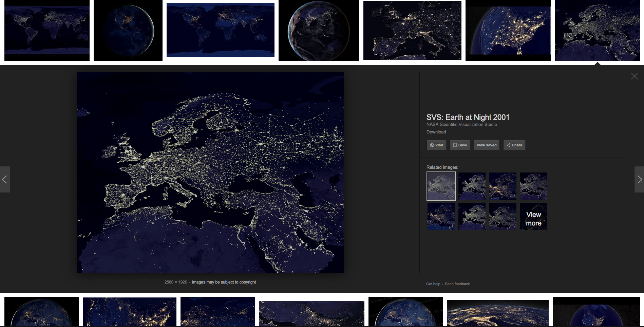
Task: Select the currently expanded Europe thumbnail in top row
Action: coord(597,31)
